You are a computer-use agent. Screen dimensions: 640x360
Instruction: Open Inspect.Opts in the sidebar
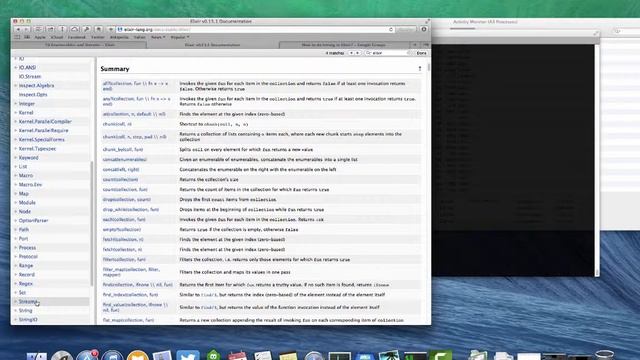[33, 95]
